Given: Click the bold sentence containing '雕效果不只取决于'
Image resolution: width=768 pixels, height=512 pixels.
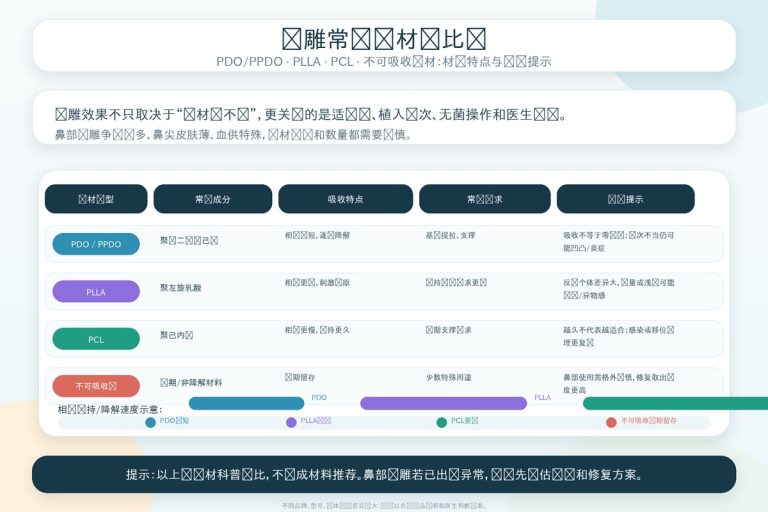Looking at the screenshot, I should click(311, 115).
